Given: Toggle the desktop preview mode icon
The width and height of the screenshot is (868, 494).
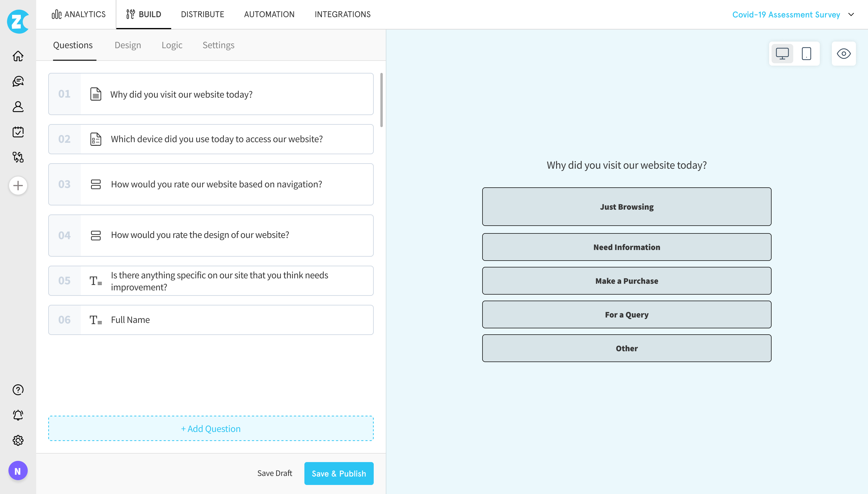Looking at the screenshot, I should 783,53.
